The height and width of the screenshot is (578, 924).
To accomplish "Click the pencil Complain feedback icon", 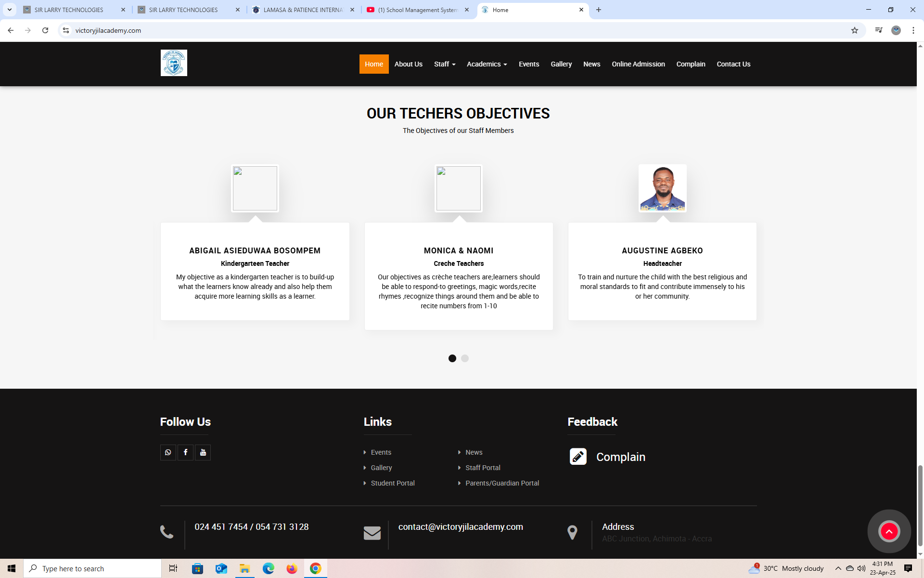I will point(578,457).
